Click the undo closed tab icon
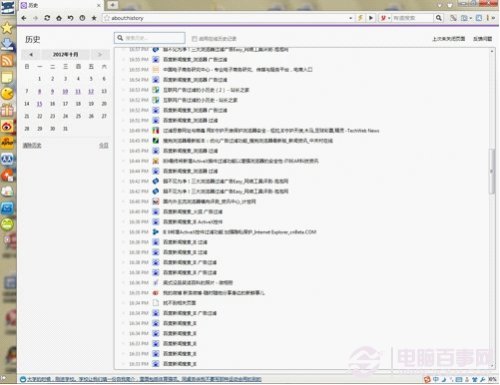 [x=71, y=18]
